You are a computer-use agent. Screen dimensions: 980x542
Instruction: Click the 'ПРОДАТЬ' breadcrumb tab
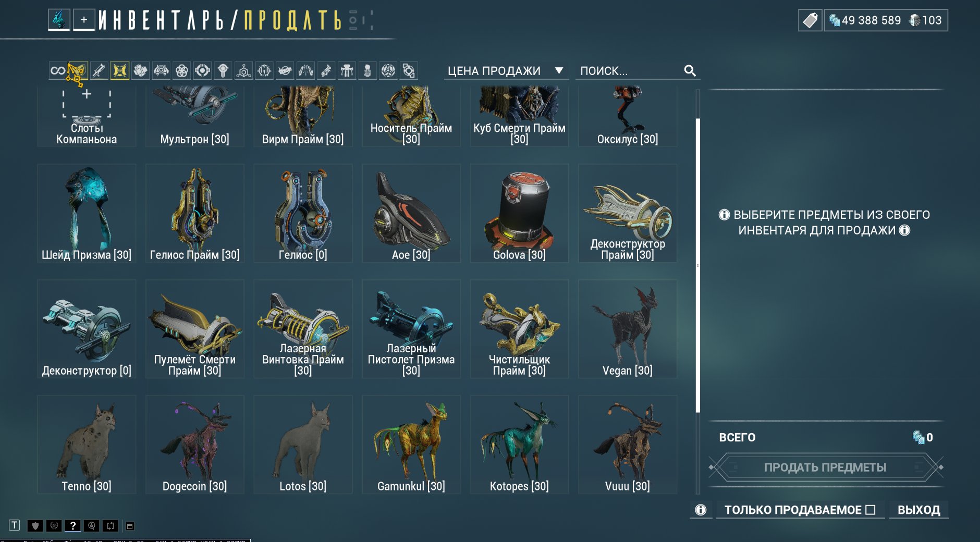tap(292, 20)
